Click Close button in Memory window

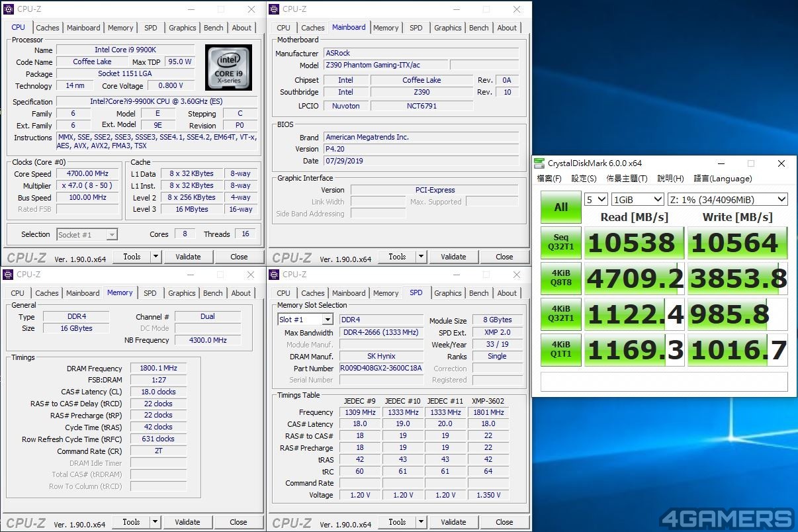coord(238,522)
